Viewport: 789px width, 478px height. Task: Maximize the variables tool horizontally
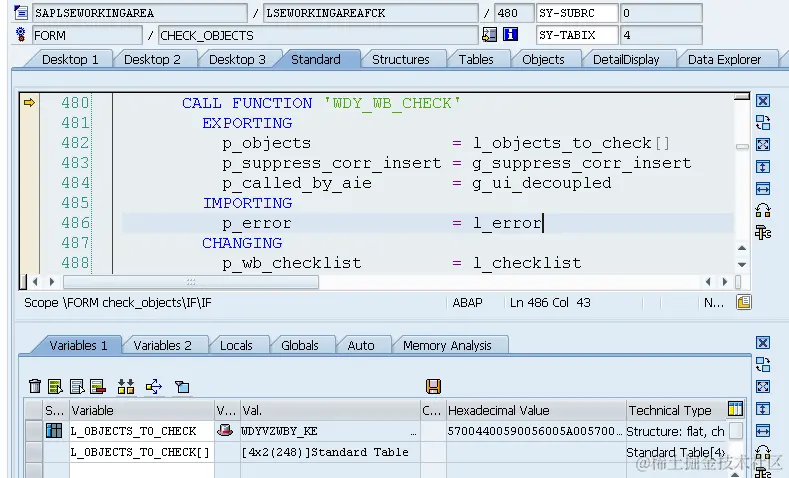(x=763, y=431)
